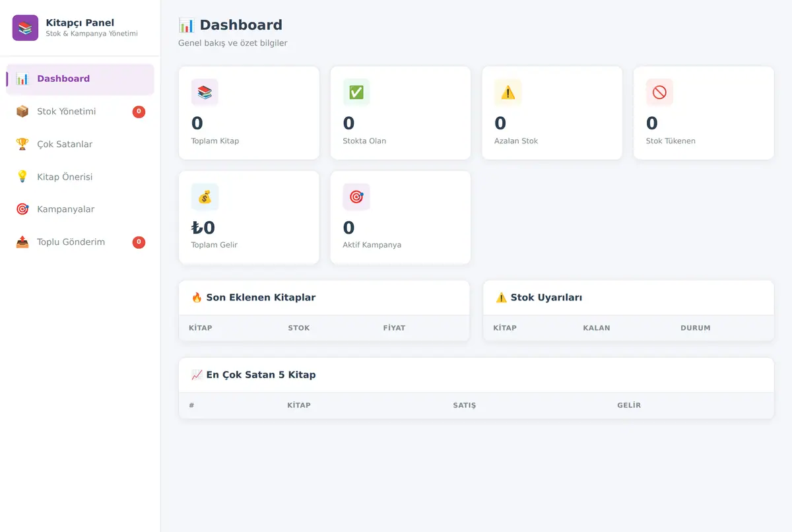Click the fire icon beside Son Eklenen Kitaplar
792x532 pixels.
197,298
